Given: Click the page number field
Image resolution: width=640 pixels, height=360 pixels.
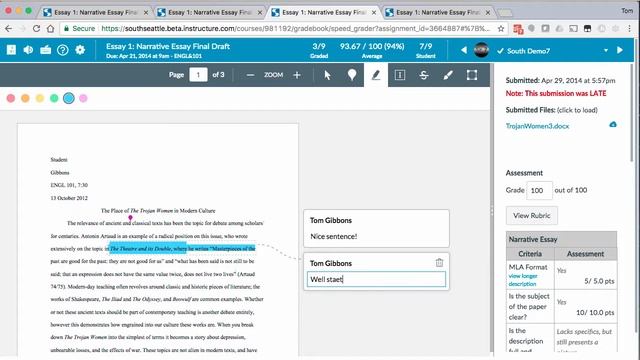Looking at the screenshot, I should point(198,75).
